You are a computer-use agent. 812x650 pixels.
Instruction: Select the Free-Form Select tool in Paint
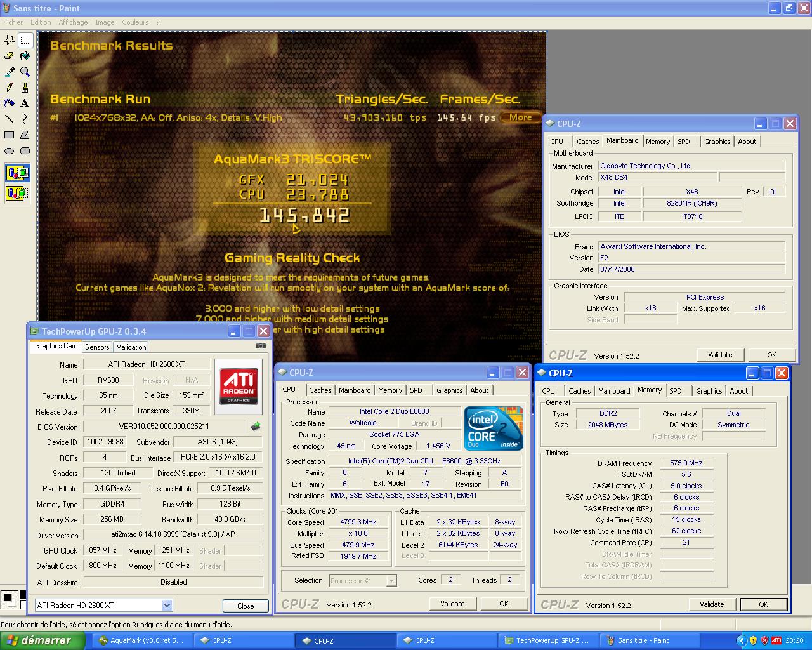[10, 40]
